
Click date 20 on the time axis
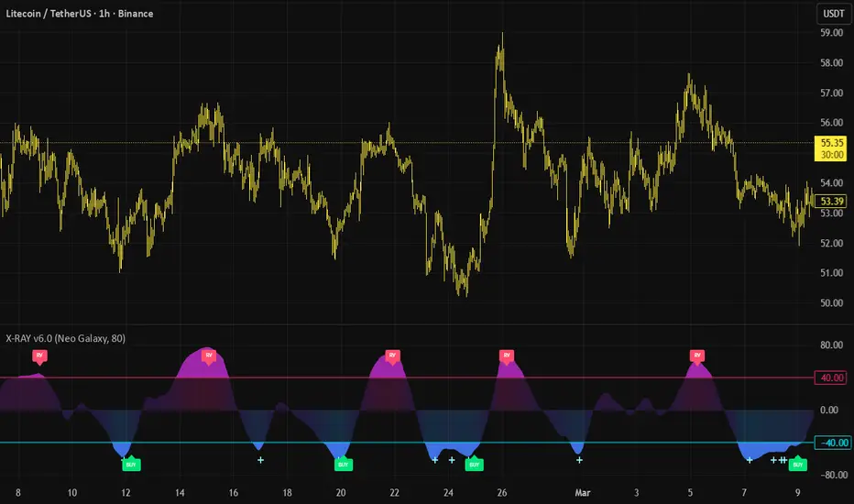(341, 493)
